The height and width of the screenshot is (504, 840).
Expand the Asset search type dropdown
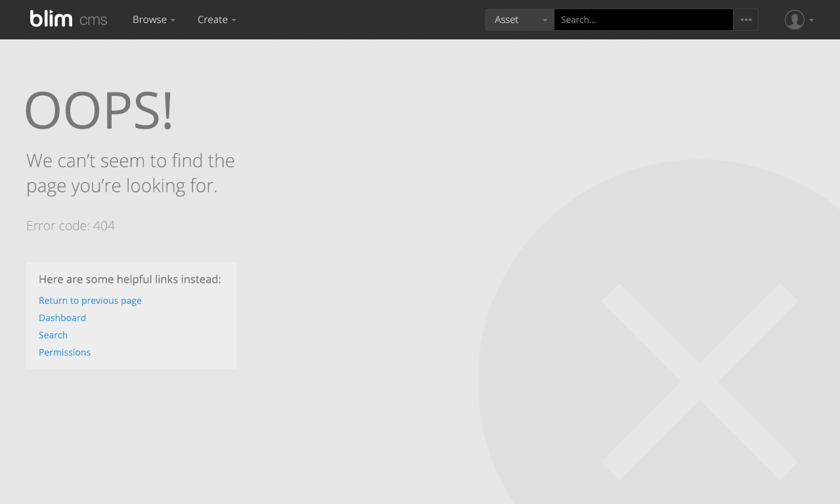(520, 20)
